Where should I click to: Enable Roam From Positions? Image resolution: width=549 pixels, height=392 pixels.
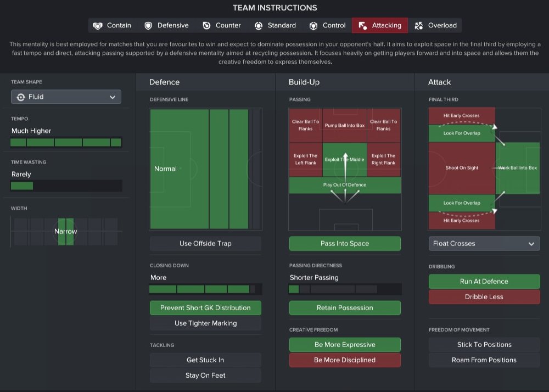click(x=484, y=360)
